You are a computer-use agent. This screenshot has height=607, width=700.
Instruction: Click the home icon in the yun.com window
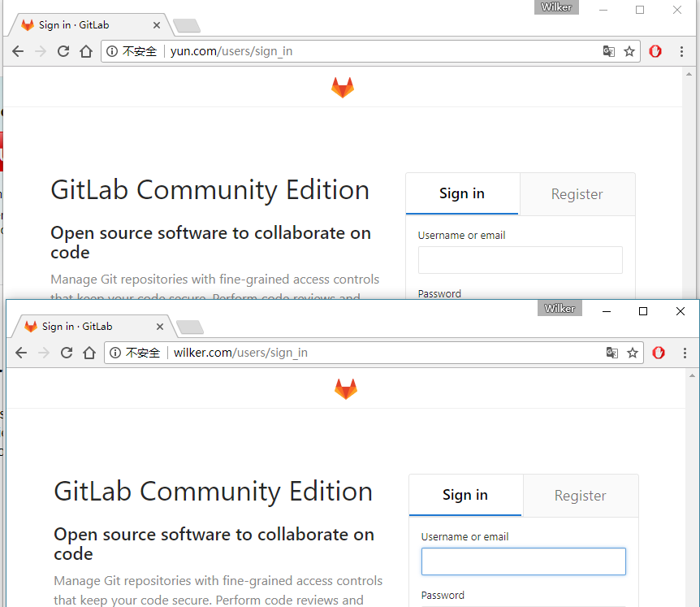point(86,51)
